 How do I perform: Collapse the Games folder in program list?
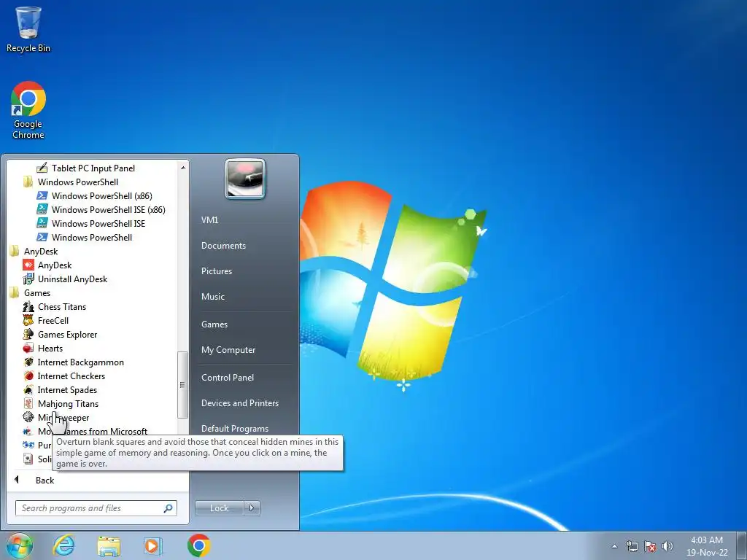30,293
